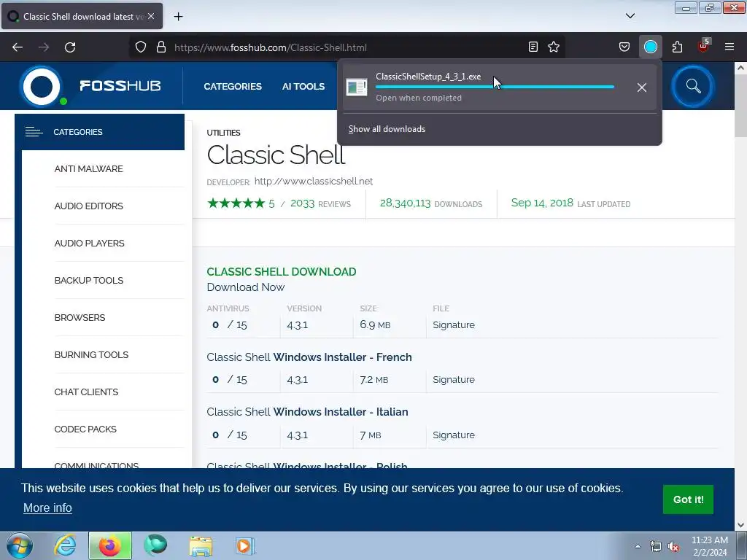Click the page vertical scrollbar thumb

[x=740, y=105]
